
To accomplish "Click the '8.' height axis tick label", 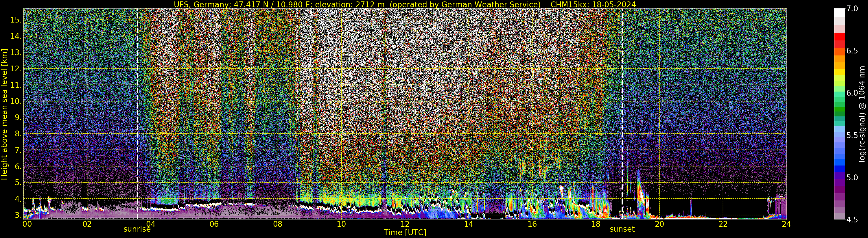I will (x=18, y=134).
